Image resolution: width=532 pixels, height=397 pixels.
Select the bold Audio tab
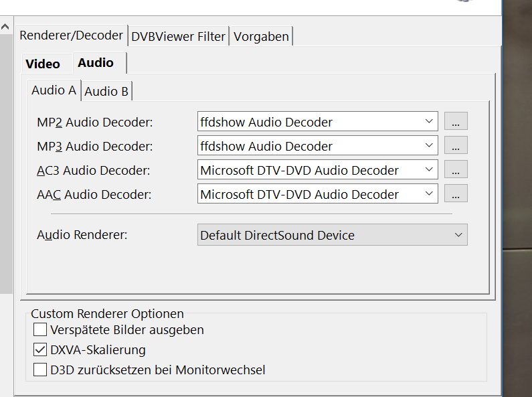(x=96, y=63)
